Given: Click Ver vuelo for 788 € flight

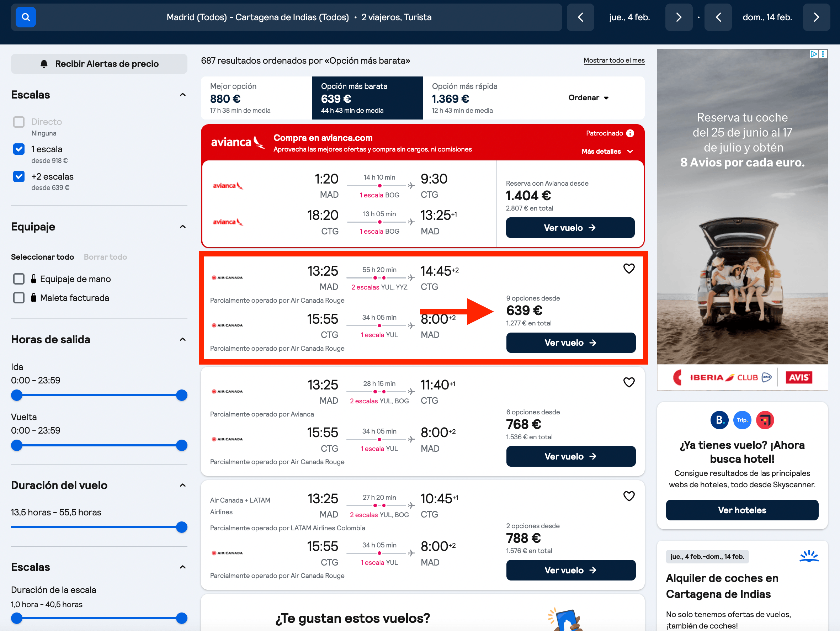Looking at the screenshot, I should click(570, 570).
